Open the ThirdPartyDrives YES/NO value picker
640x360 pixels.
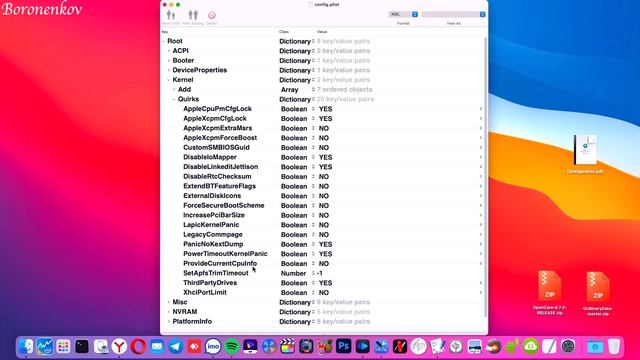coord(481,283)
